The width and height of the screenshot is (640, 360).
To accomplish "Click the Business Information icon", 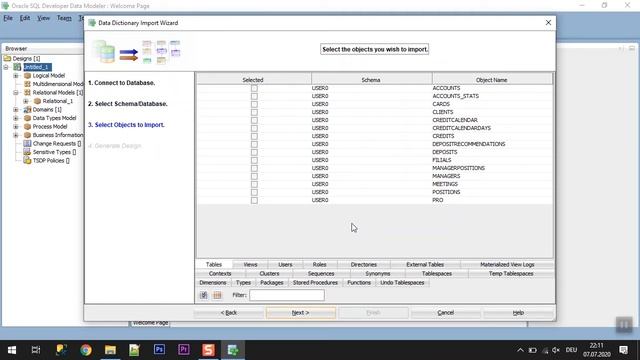I will tap(27, 135).
